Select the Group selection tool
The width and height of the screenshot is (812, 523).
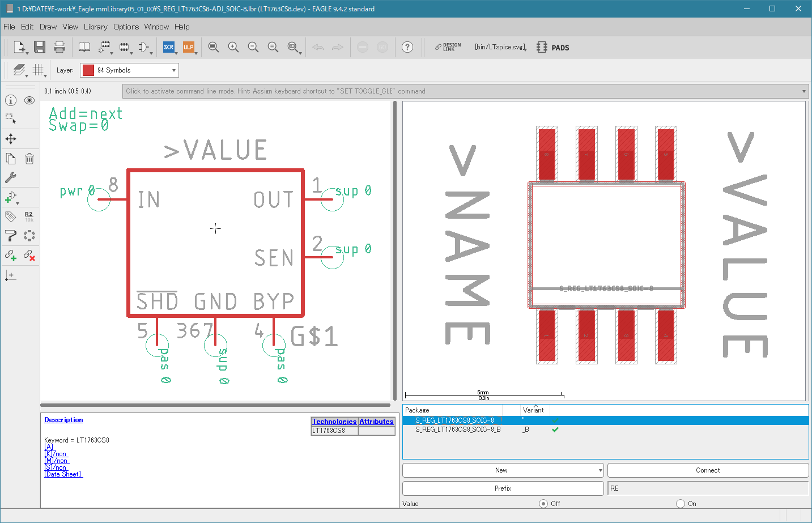click(11, 119)
